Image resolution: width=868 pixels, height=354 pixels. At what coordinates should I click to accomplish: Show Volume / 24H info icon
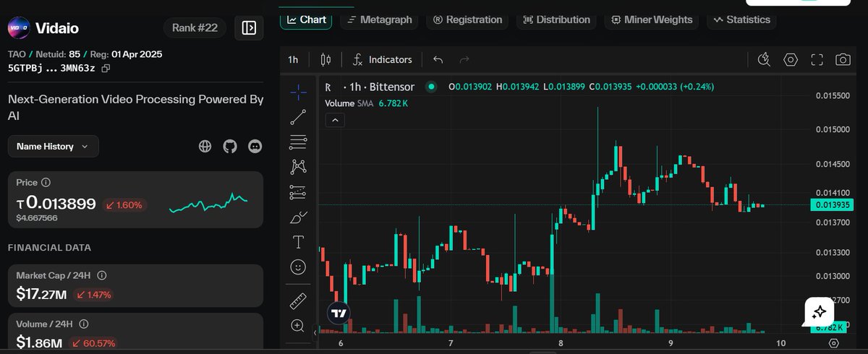[x=84, y=324]
